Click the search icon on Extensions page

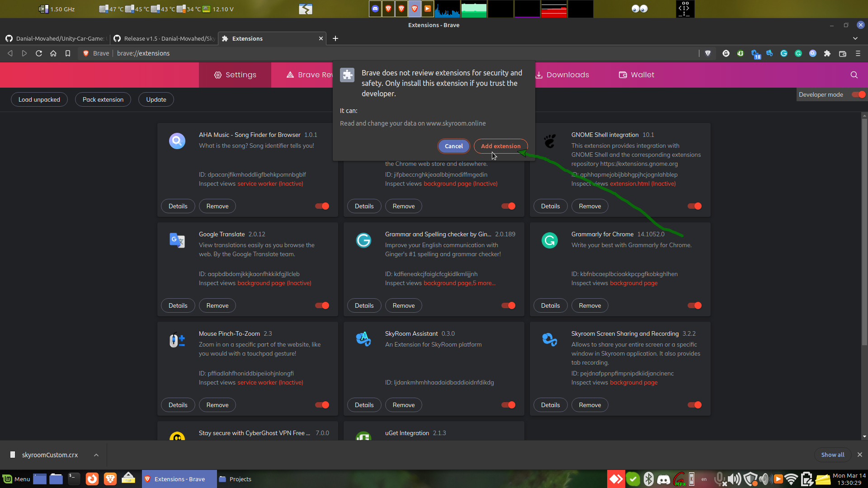tap(854, 75)
